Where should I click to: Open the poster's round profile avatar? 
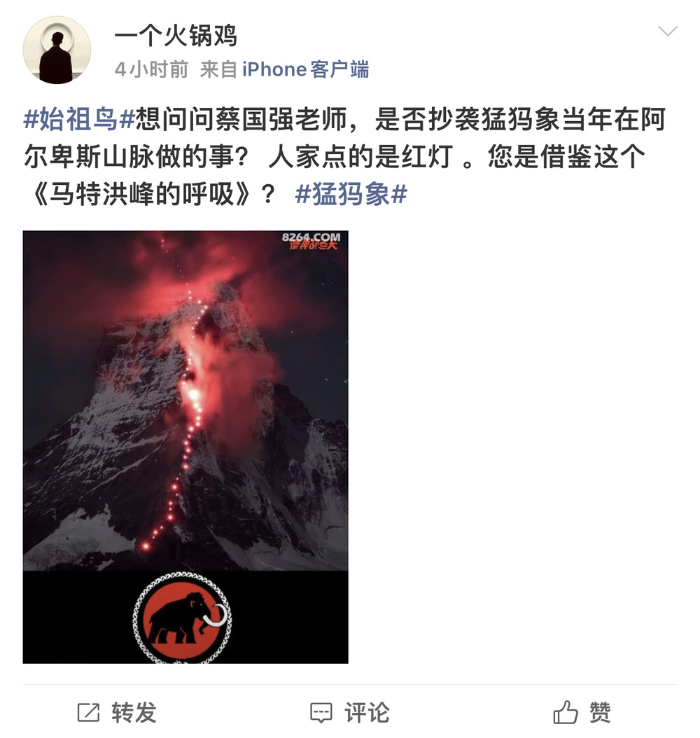click(57, 50)
